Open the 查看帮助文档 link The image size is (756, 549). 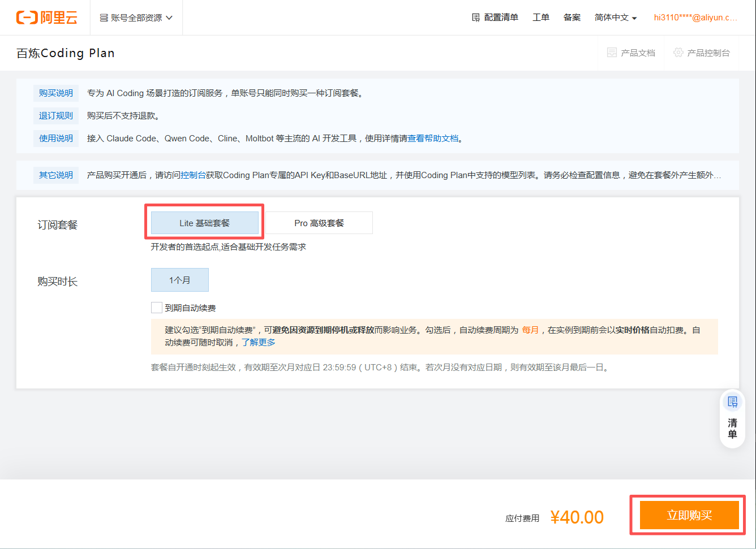coord(433,139)
